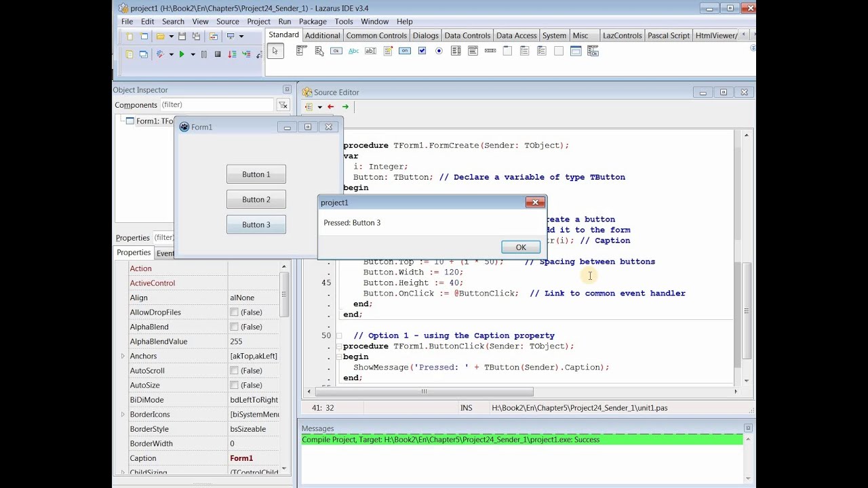Click the Save All toolbar icon
Screen dimensions: 868x488
pyautogui.click(x=196, y=37)
